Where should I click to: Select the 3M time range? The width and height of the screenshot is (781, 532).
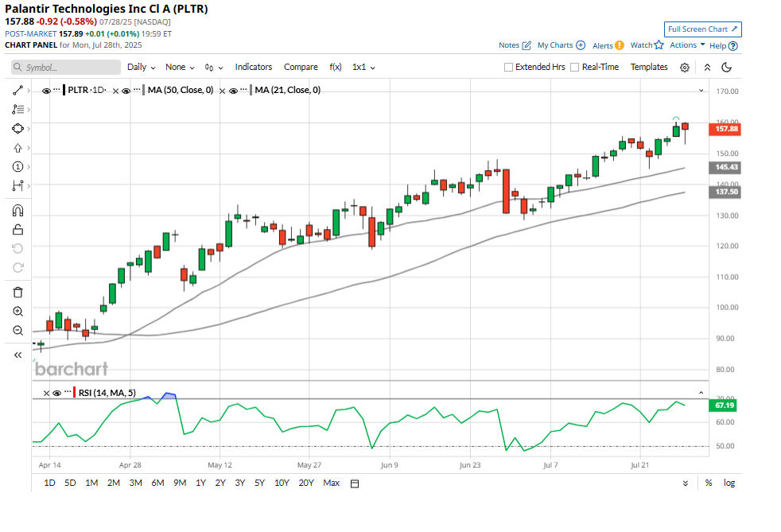tap(135, 483)
